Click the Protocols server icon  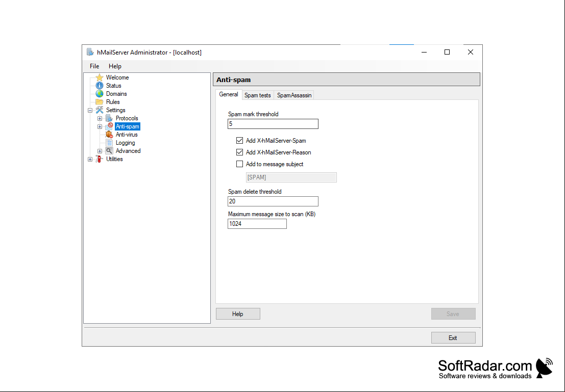109,118
